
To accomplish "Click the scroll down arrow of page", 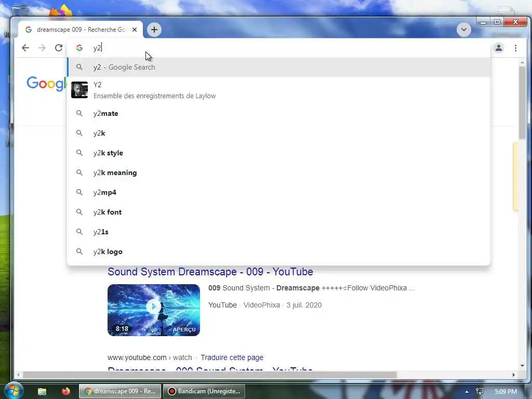I will (522, 365).
